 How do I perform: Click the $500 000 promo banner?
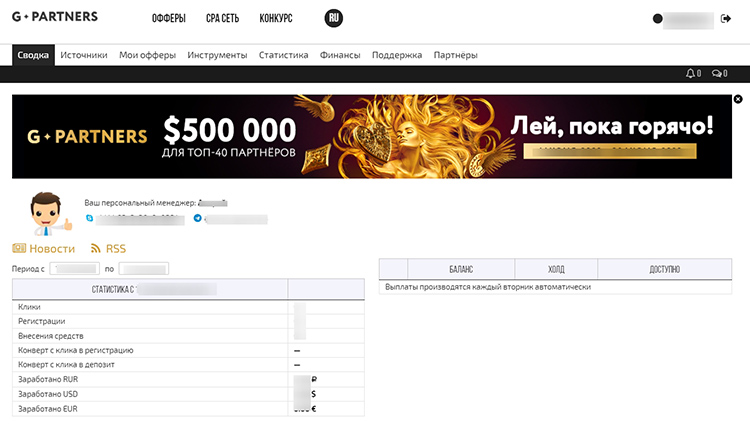coord(372,136)
